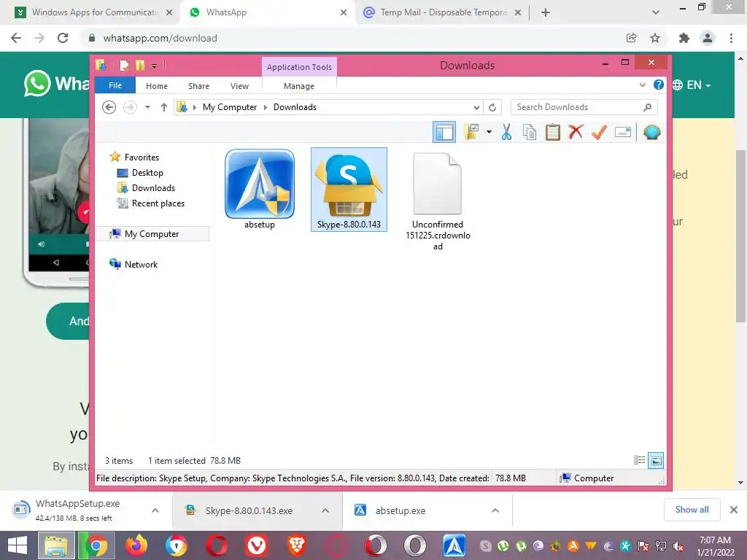The height and width of the screenshot is (560, 747).
Task: Open Chrome Extensions puzzle icon
Action: tap(684, 38)
